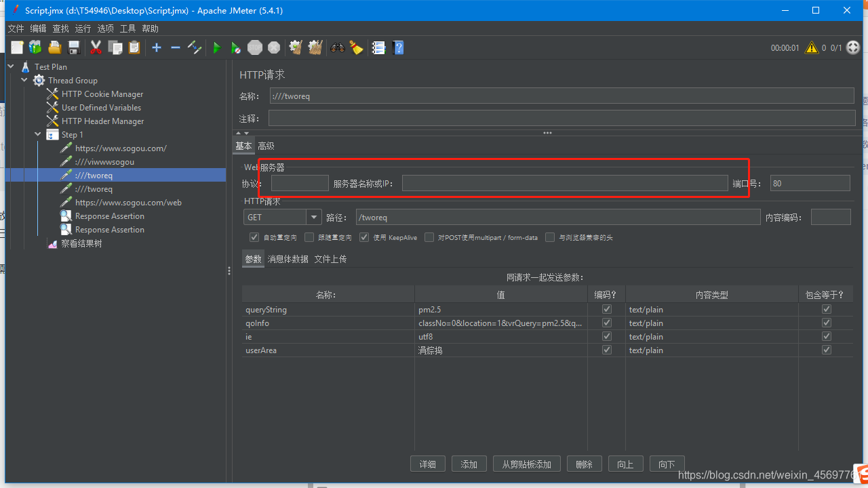This screenshot has width=868, height=488.
Task: Toggle 编码 checkbox for qoInfo row
Action: [x=607, y=323]
